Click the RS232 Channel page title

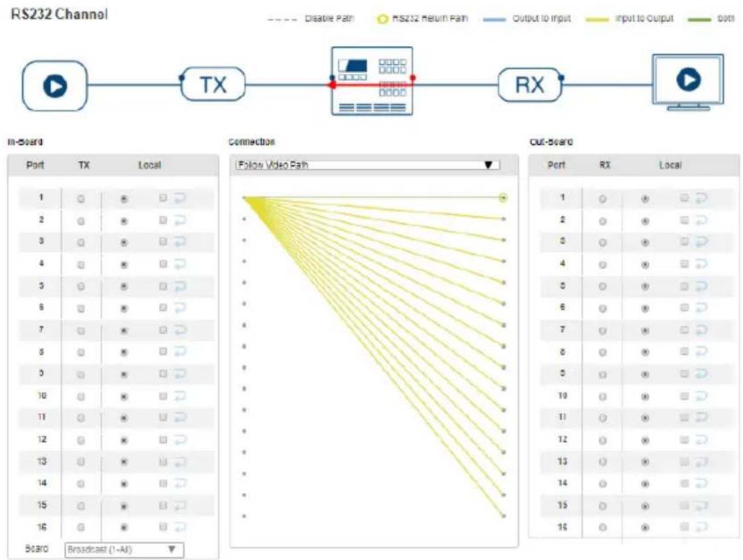[59, 14]
